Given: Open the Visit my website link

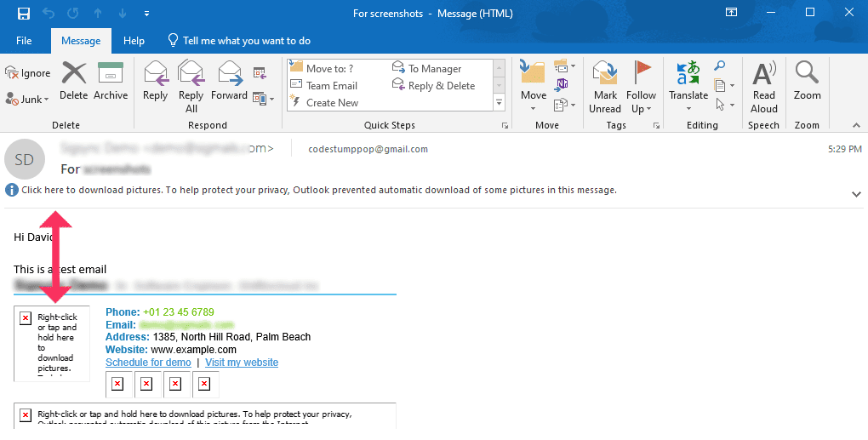Looking at the screenshot, I should coord(242,363).
